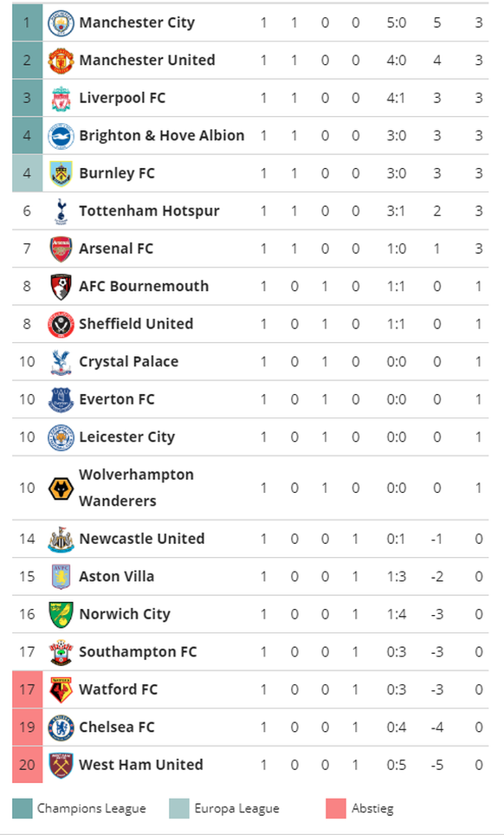
Task: Click the rank 20 red position cell
Action: [27, 765]
